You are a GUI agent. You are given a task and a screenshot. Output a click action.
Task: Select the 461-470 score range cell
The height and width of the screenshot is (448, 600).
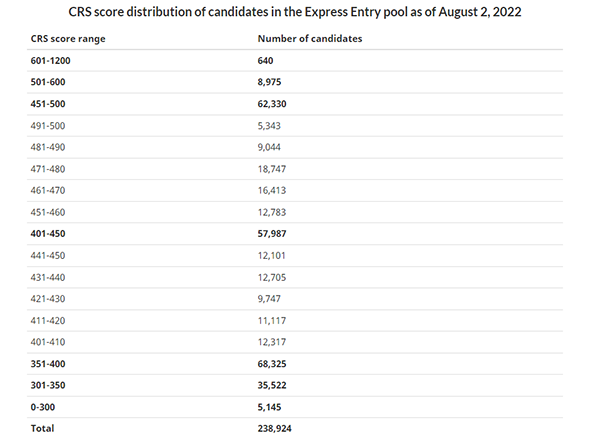[51, 190]
